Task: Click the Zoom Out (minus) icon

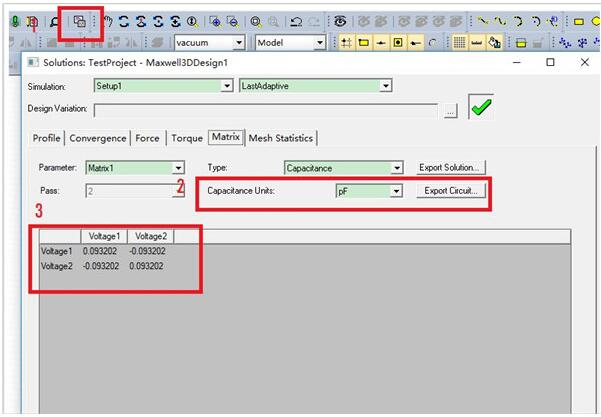Action: pos(232,21)
